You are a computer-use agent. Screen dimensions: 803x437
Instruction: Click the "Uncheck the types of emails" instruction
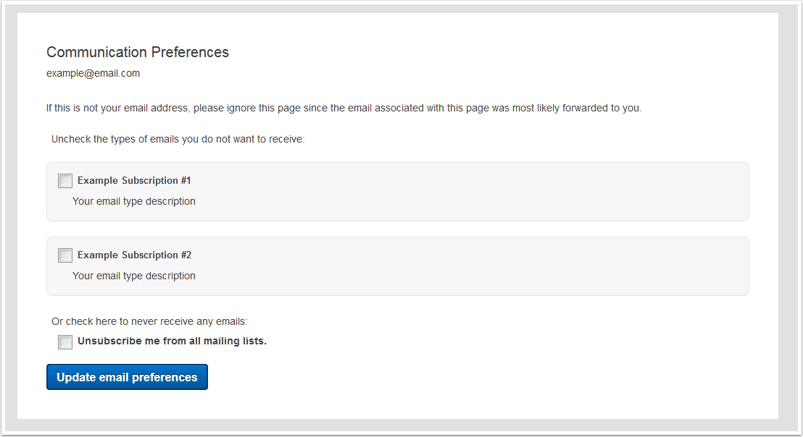[x=178, y=139]
